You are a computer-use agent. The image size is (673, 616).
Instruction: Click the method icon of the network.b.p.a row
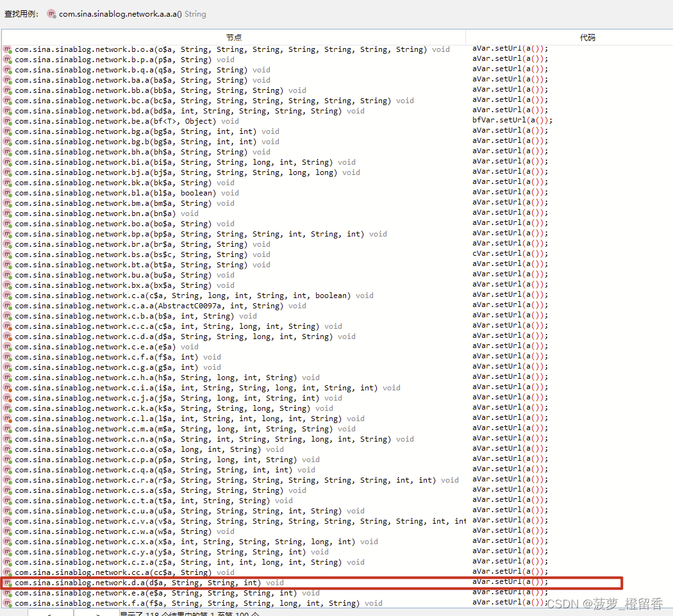[x=8, y=60]
